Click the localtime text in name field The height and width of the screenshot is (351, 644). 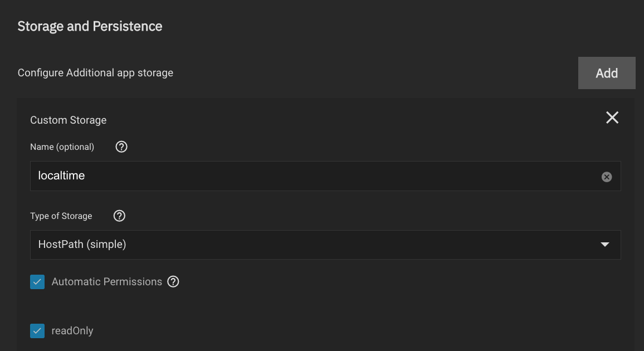[x=61, y=175]
